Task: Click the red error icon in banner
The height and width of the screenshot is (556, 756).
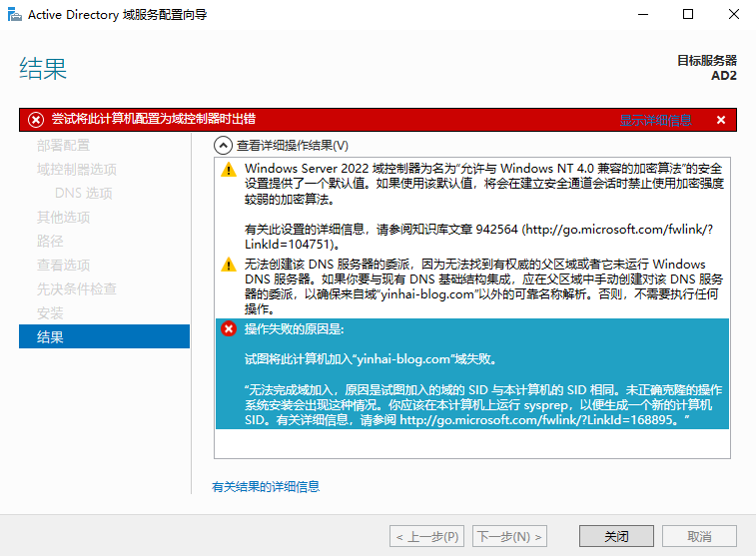Action: tap(36, 120)
